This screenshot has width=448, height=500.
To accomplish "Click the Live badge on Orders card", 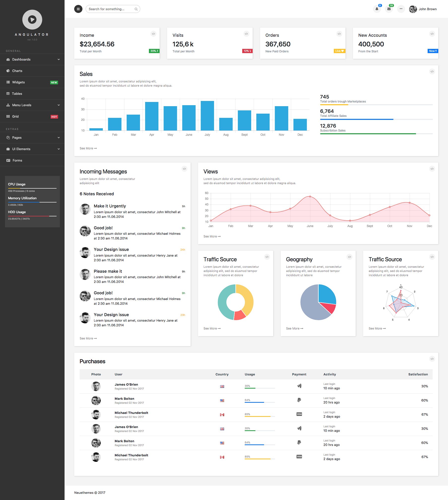I will (x=340, y=51).
